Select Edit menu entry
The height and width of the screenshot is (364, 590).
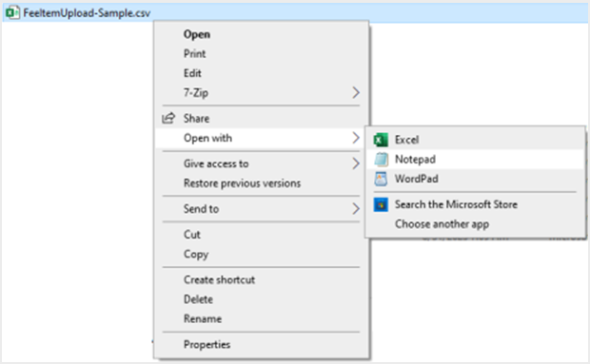pyautogui.click(x=192, y=73)
